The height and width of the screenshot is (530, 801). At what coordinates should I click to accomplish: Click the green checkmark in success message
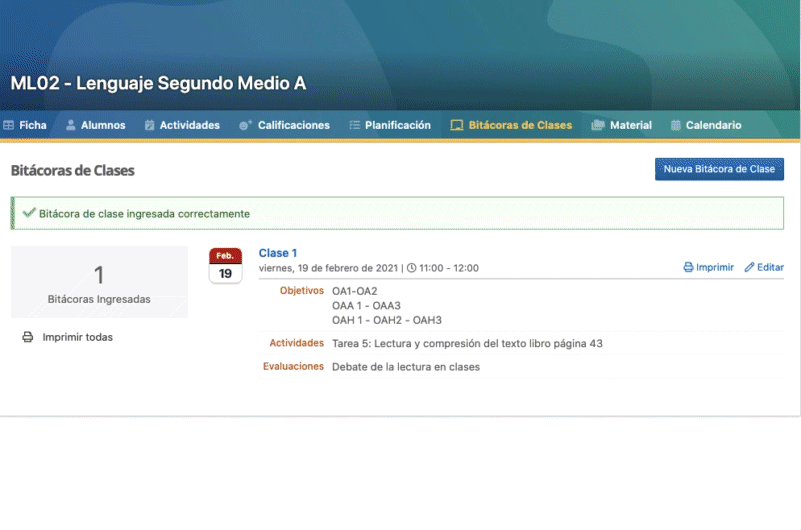point(29,212)
